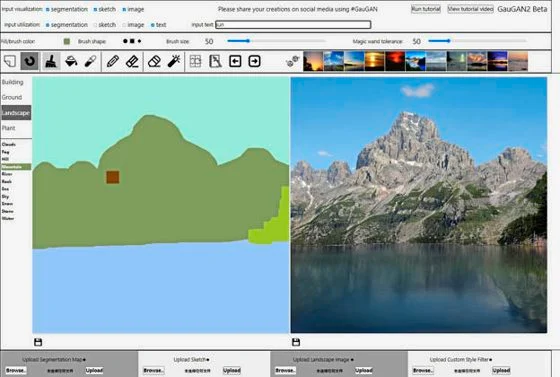The height and width of the screenshot is (377, 560).
Task: Click the render output right-arrow icon
Action: (x=254, y=61)
